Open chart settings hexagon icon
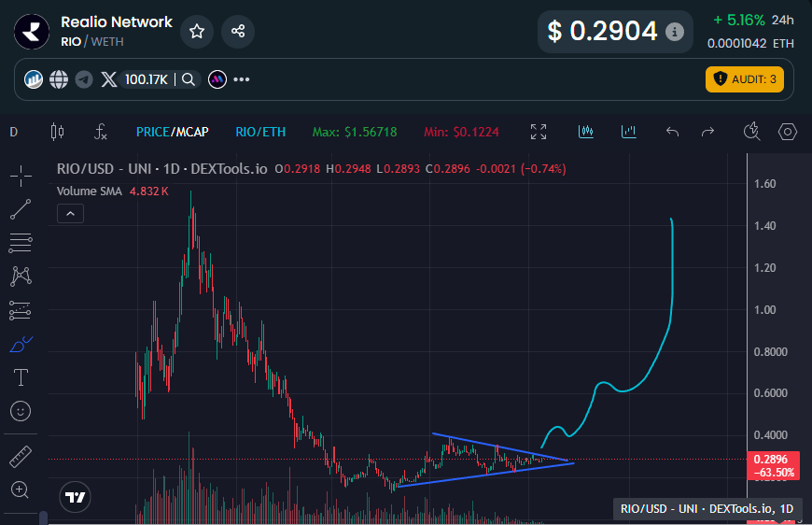The height and width of the screenshot is (525, 812). coord(787,132)
